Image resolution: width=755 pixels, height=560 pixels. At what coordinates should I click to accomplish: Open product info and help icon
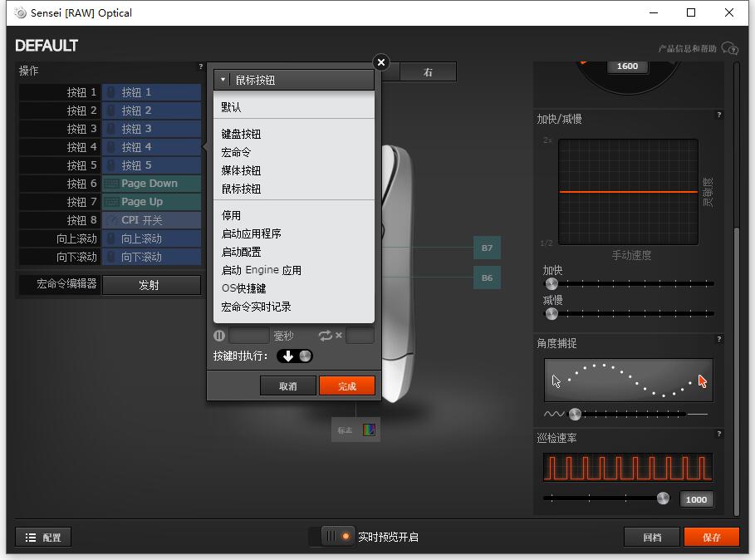(729, 48)
